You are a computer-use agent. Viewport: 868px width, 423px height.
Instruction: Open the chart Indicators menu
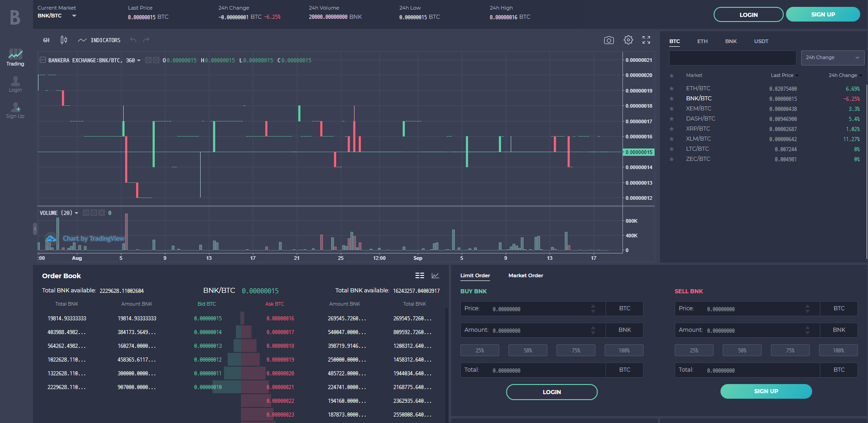coord(99,40)
